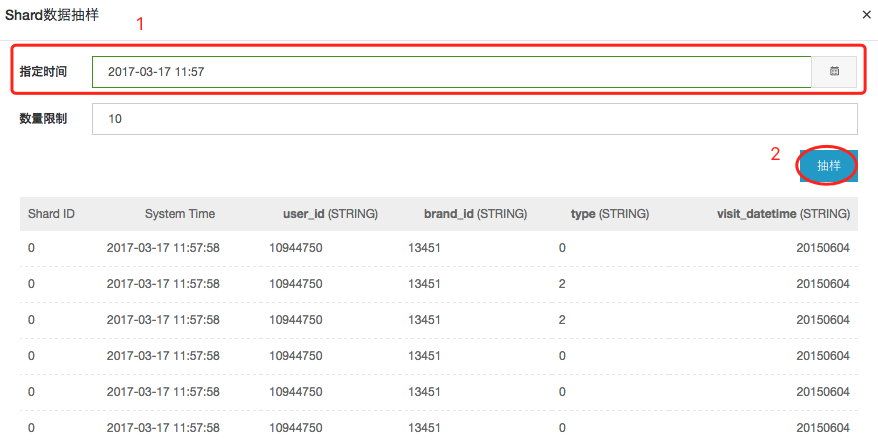The image size is (878, 446).
Task: Click first data row's Shard ID cell
Action: 32,248
